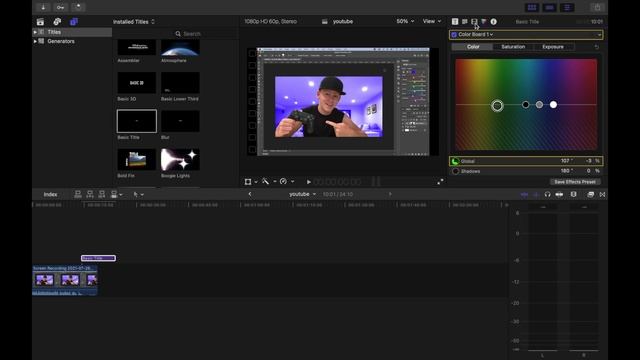Enter full screen viewer mode

coord(440,182)
